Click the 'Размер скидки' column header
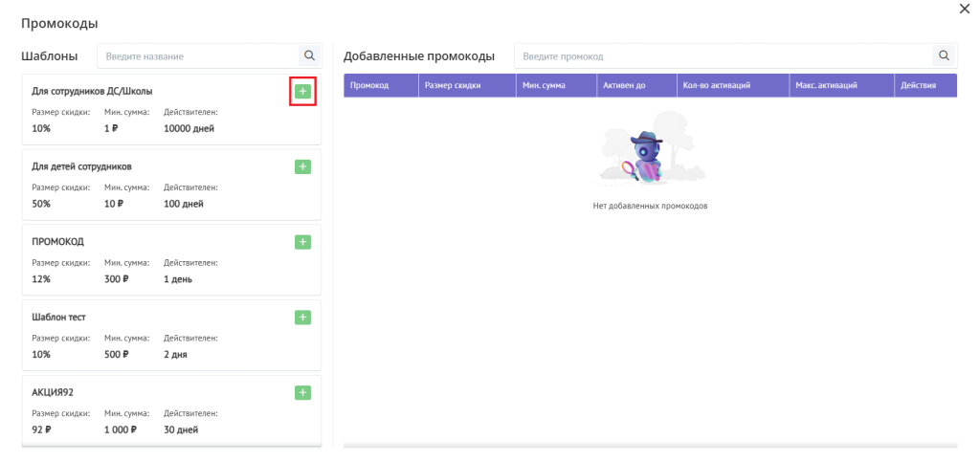This screenshot has width=980, height=462. click(x=452, y=86)
